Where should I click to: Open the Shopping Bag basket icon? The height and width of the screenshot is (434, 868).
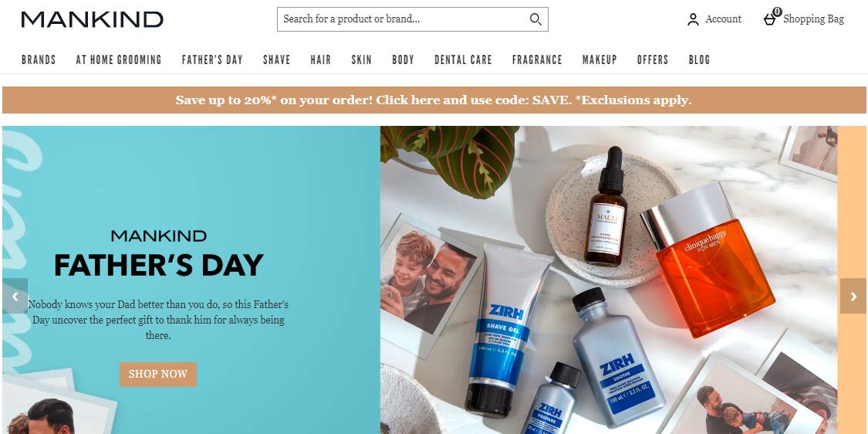(x=770, y=19)
